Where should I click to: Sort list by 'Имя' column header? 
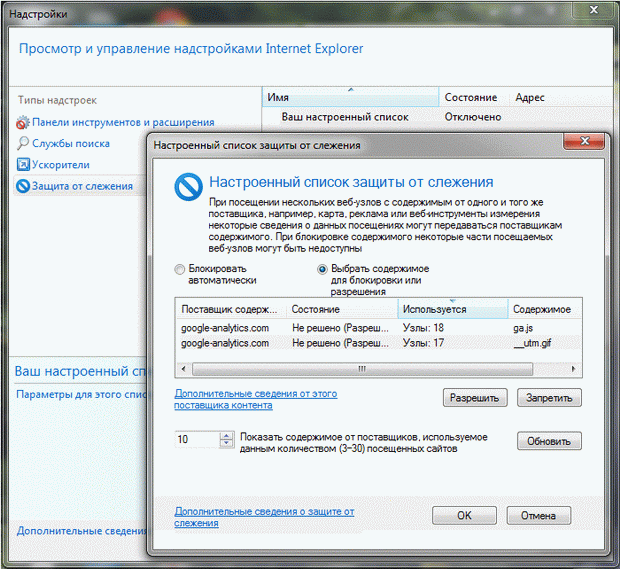point(350,97)
